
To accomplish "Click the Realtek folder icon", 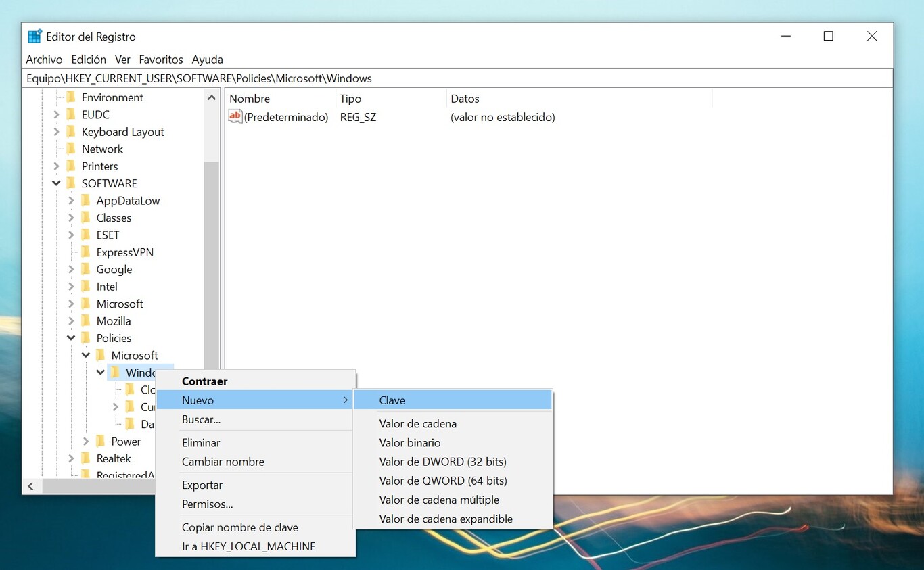I will click(x=86, y=458).
